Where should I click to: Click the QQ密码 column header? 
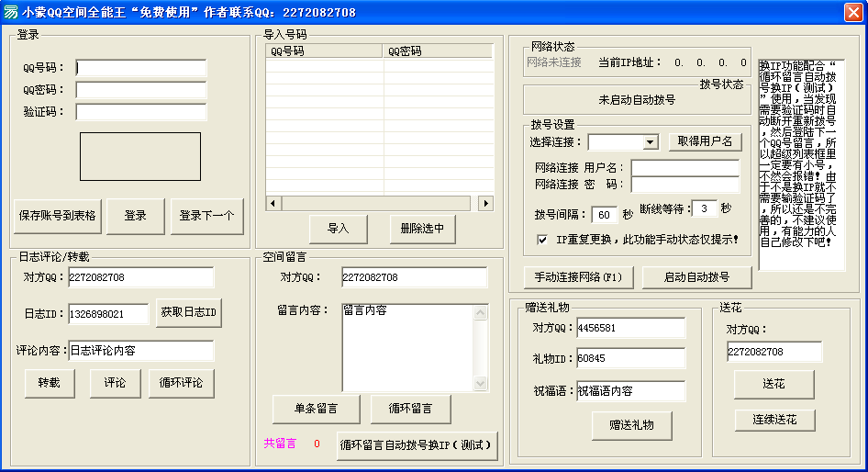[x=438, y=51]
